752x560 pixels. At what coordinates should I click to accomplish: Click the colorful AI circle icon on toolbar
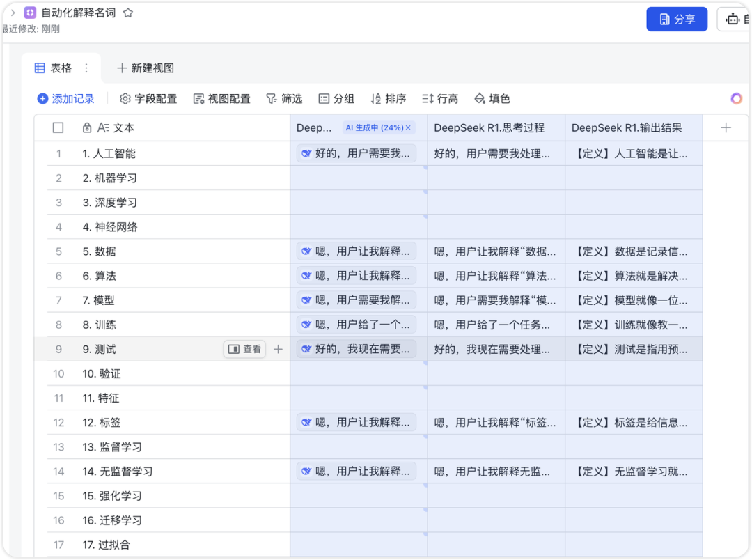pos(736,99)
